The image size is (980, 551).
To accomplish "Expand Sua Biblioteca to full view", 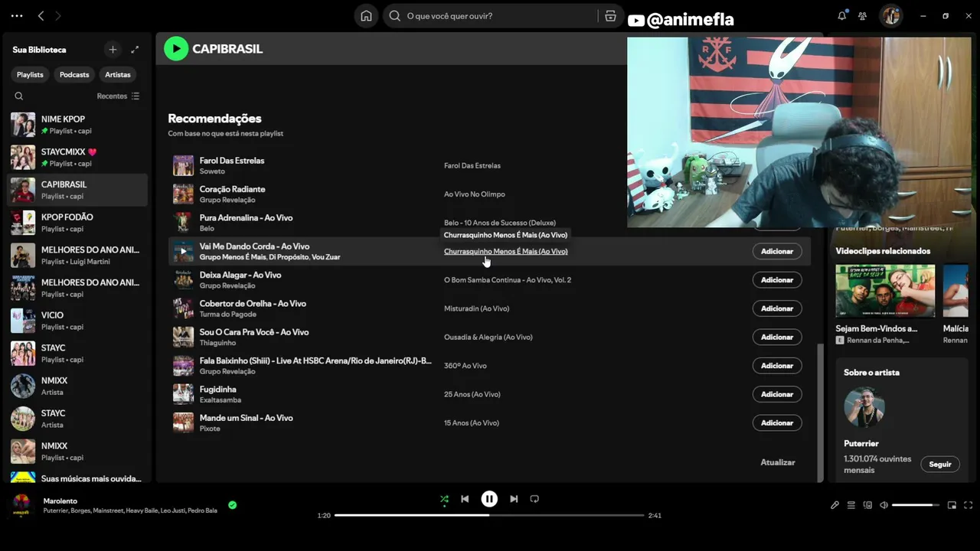I will [x=135, y=50].
